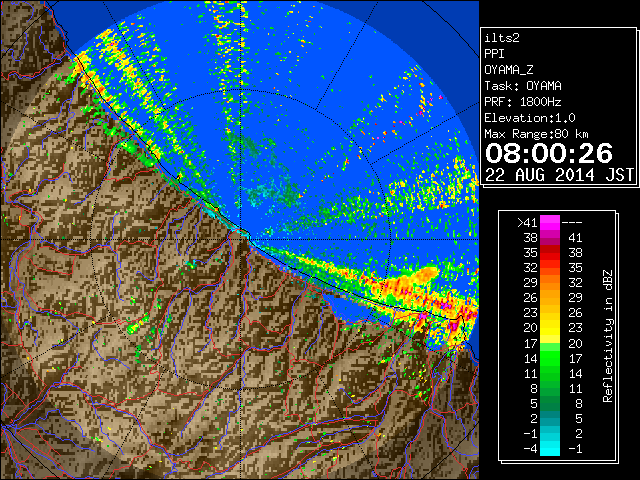Pick the dark red 35–38 dBZ swatch

coord(549,253)
